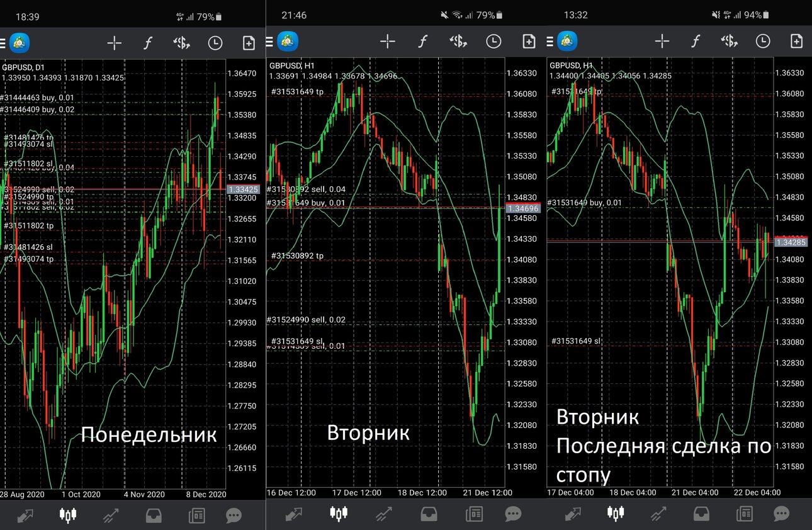Open indicators (f) list in the 21:46 screen
This screenshot has width=812, height=530.
point(422,42)
